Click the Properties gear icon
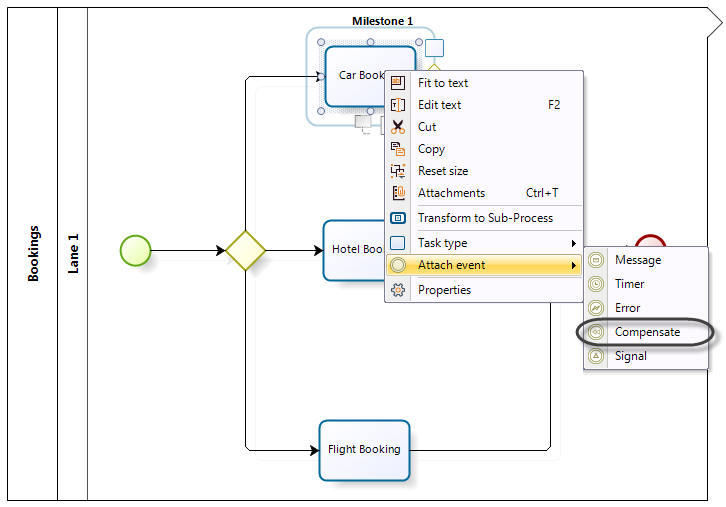 (x=398, y=290)
